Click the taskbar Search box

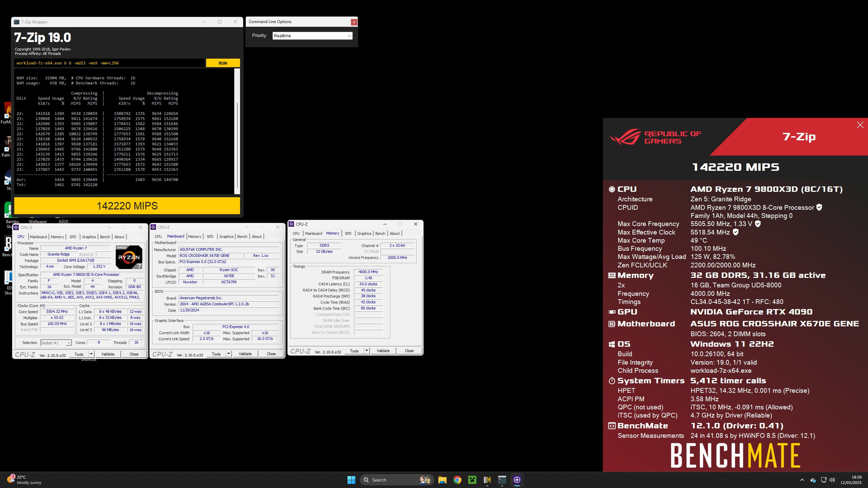pyautogui.click(x=397, y=480)
